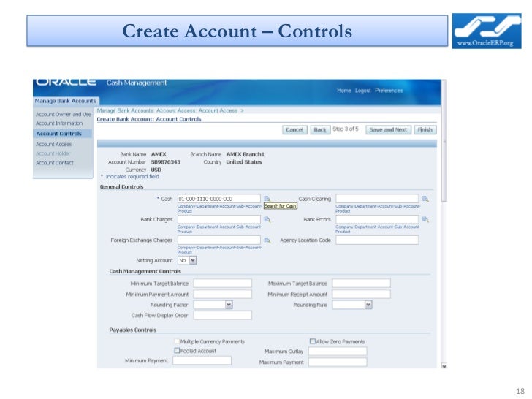Click the Cancel button
Screen dimensions: 532x399
click(294, 129)
